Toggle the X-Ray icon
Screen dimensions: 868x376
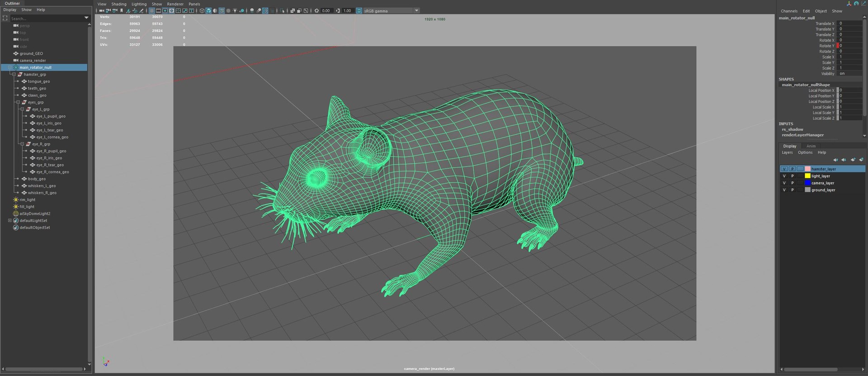292,10
